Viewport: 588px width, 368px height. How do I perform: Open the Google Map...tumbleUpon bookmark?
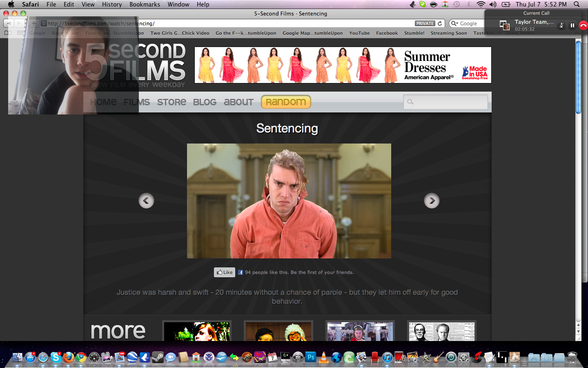pyautogui.click(x=312, y=33)
